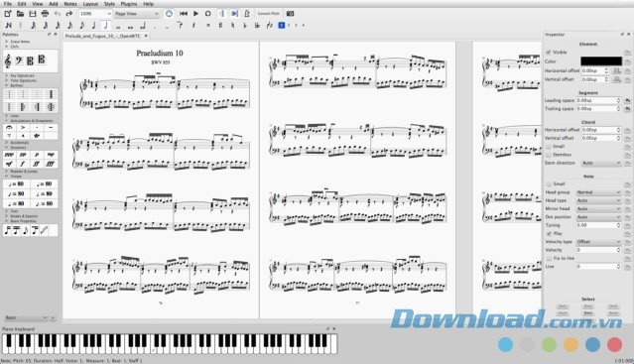Apply the natural accidental from the toolbar
This screenshot has width=634, height=364.
click(x=232, y=26)
